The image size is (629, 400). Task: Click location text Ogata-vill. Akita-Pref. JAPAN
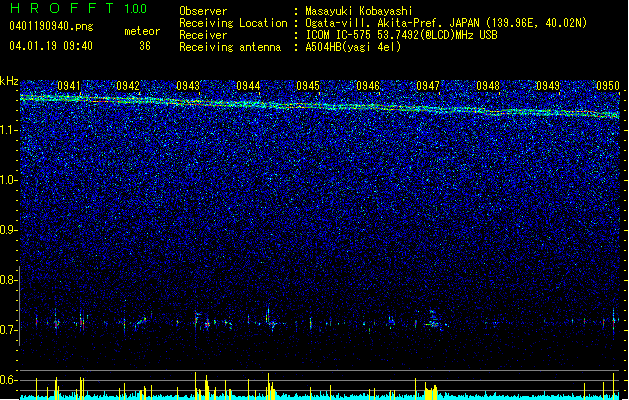tap(392, 23)
